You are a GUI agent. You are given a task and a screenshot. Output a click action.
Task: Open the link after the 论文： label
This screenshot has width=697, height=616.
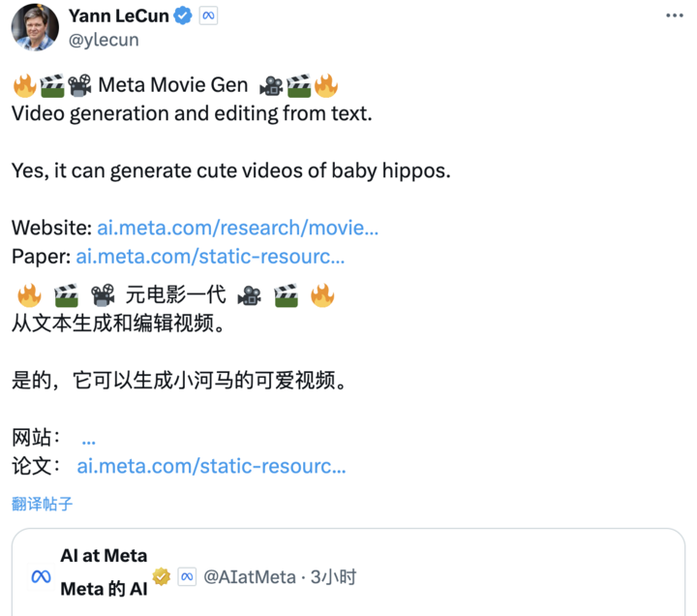(211, 466)
